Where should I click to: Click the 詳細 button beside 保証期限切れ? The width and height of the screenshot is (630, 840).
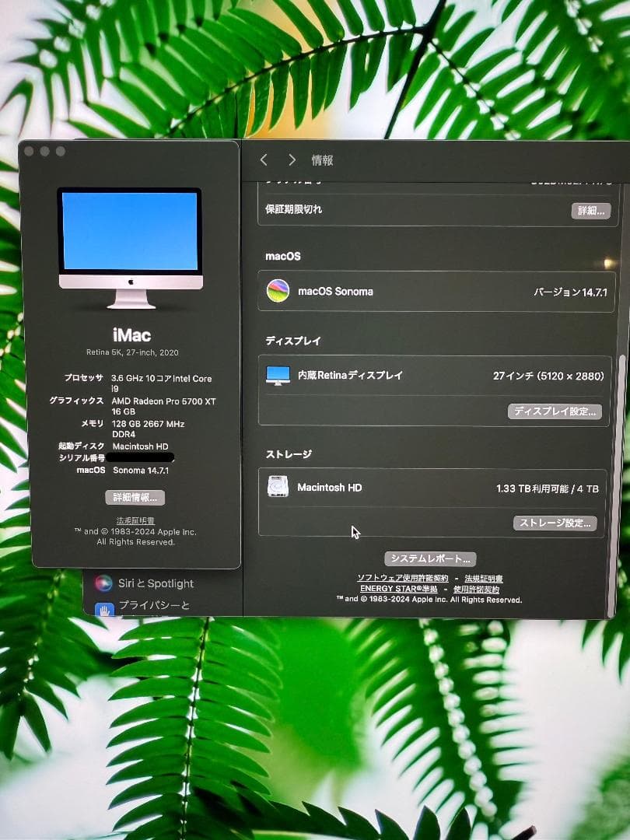coord(590,210)
